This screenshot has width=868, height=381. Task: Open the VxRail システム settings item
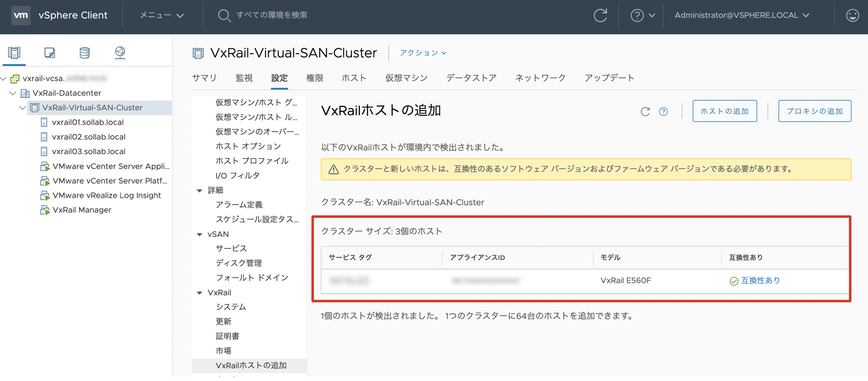coord(231,307)
